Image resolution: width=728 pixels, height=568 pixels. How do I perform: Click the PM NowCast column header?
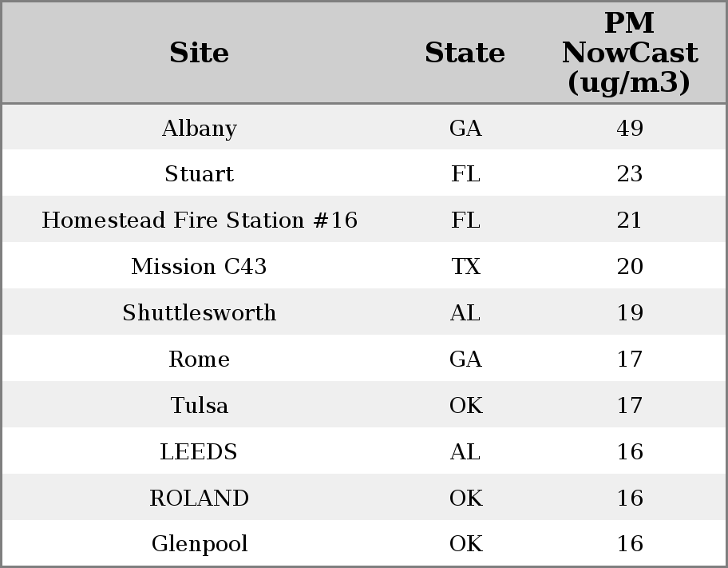tap(630, 53)
